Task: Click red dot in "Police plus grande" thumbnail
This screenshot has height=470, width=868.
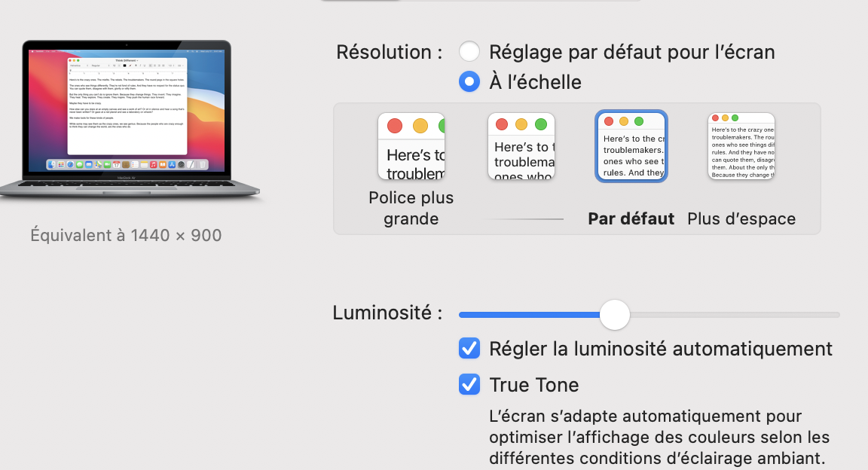Action: click(x=394, y=125)
